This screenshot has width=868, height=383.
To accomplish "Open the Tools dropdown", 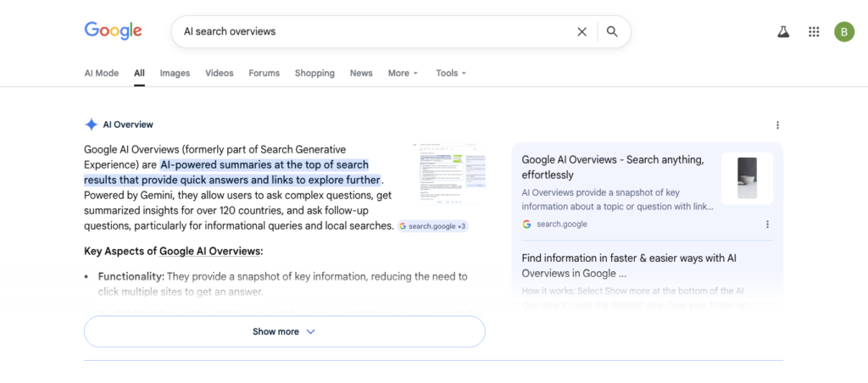I will tap(451, 73).
